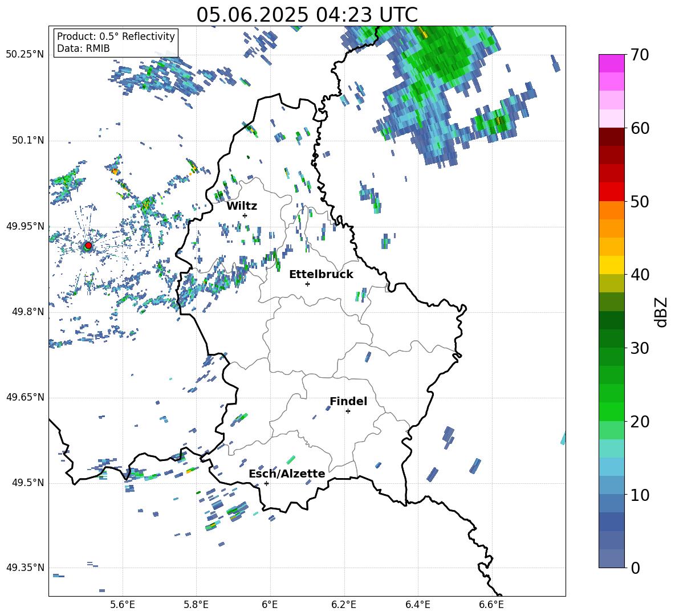Click the Ettelbruck city label
Viewport: 675px width, 616px height.
(321, 275)
